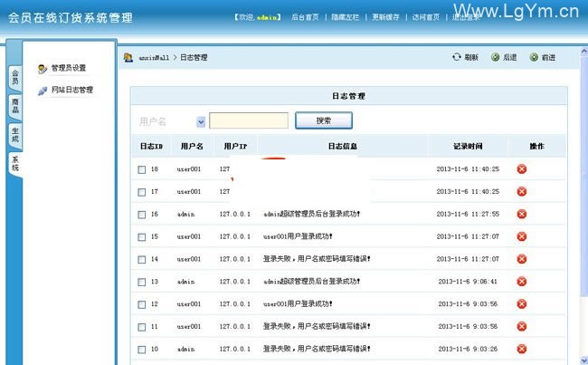Viewport: 588px width, 365px height.
Task: Click the green forward (前进) icon
Action: [534, 57]
